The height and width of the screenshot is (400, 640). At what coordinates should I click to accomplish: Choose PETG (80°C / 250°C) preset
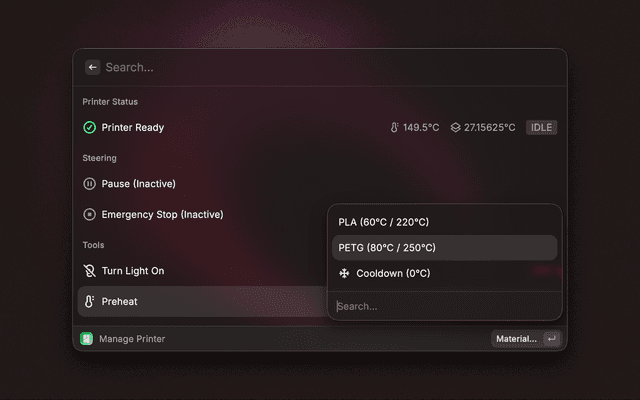tap(444, 248)
